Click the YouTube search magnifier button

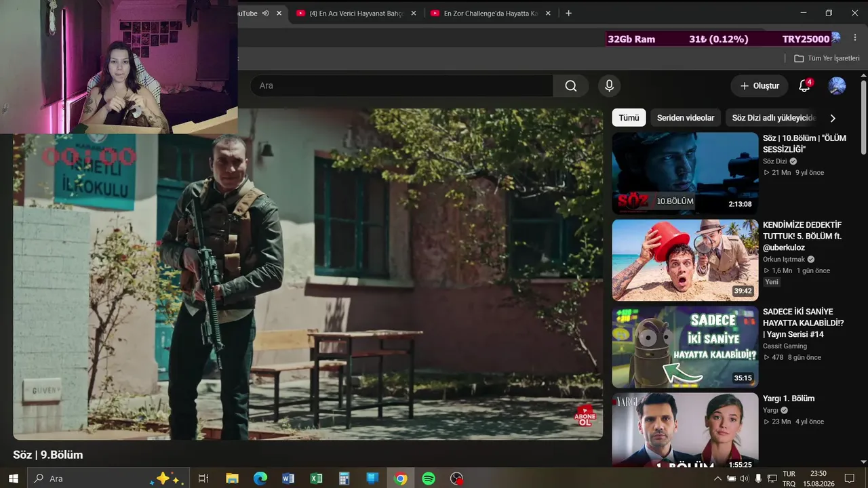coord(571,86)
